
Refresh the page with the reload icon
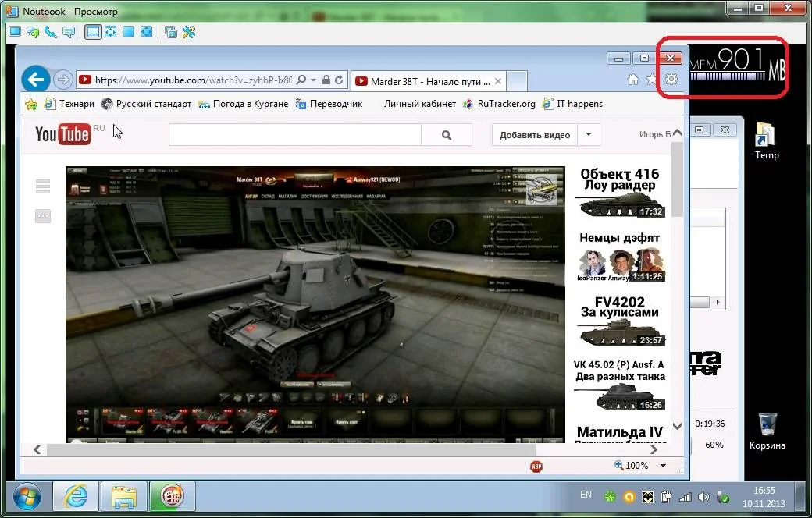(339, 80)
